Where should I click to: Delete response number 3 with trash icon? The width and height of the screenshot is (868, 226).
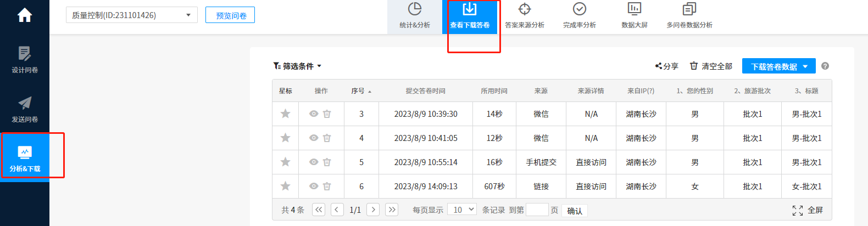coord(327,114)
